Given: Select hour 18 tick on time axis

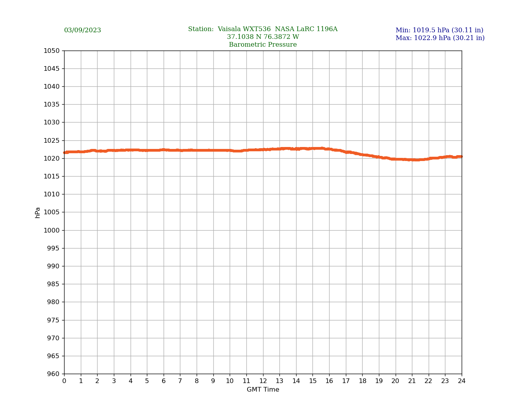Looking at the screenshot, I should click(x=362, y=381).
